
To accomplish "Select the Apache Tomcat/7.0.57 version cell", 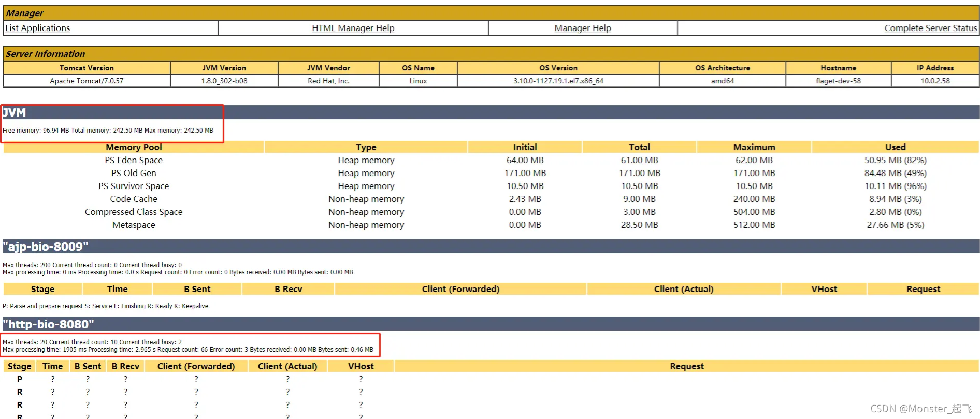I will click(87, 81).
